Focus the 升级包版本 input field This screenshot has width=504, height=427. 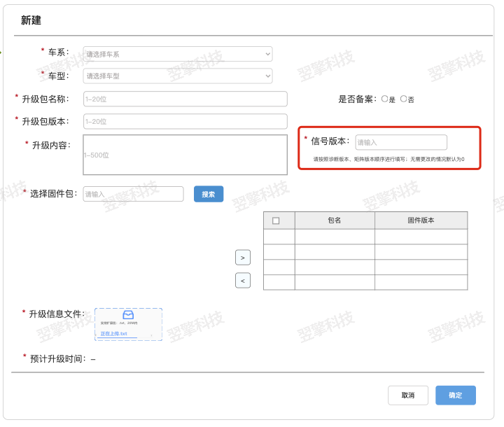185,121
